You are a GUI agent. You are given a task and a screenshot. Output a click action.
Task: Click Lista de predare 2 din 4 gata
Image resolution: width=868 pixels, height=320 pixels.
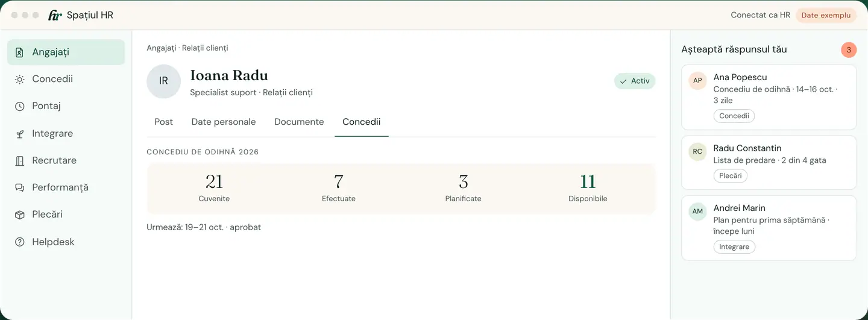click(x=770, y=160)
